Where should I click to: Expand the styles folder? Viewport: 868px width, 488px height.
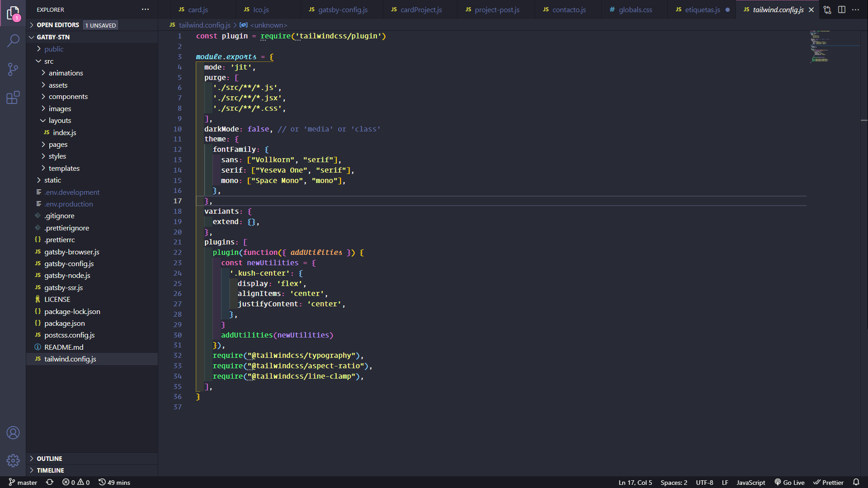92,156
